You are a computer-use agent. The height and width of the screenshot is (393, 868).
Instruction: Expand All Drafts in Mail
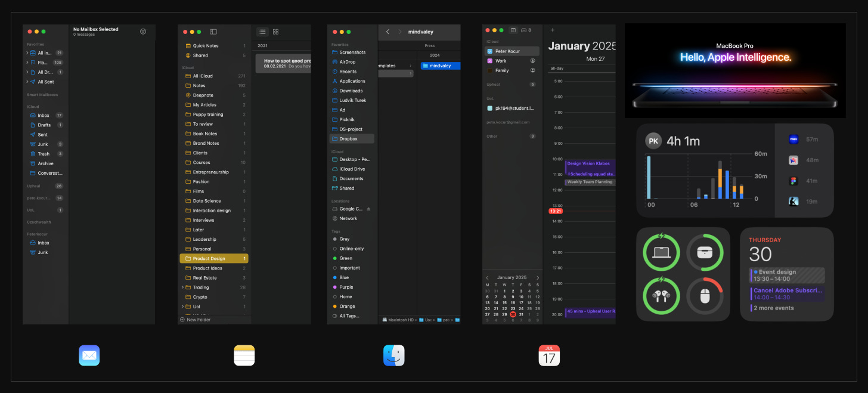point(27,72)
